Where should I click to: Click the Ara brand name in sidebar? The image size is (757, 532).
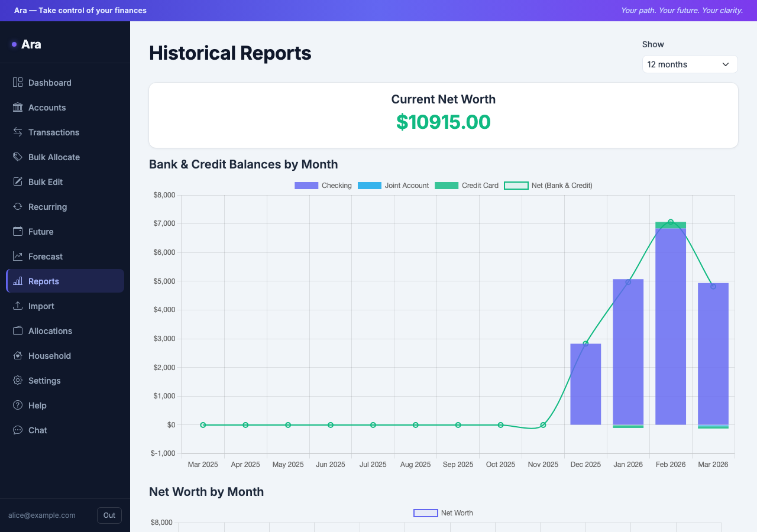(31, 44)
